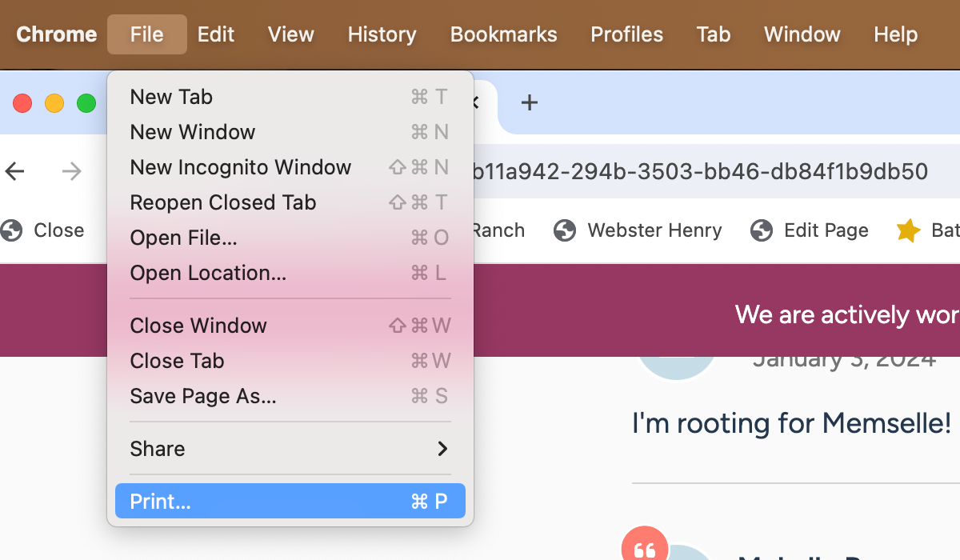The width and height of the screenshot is (960, 560).
Task: Click the address bar URL field
Action: [x=704, y=171]
